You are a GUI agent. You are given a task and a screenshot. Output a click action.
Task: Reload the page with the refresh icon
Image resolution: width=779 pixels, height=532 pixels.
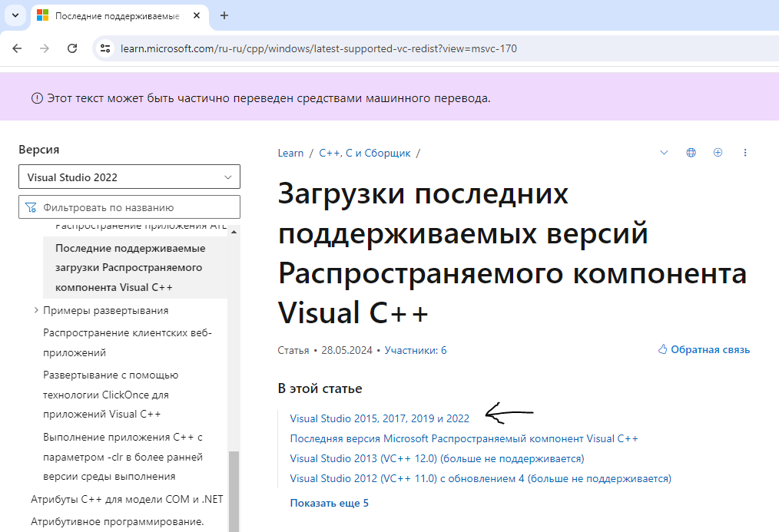(72, 48)
